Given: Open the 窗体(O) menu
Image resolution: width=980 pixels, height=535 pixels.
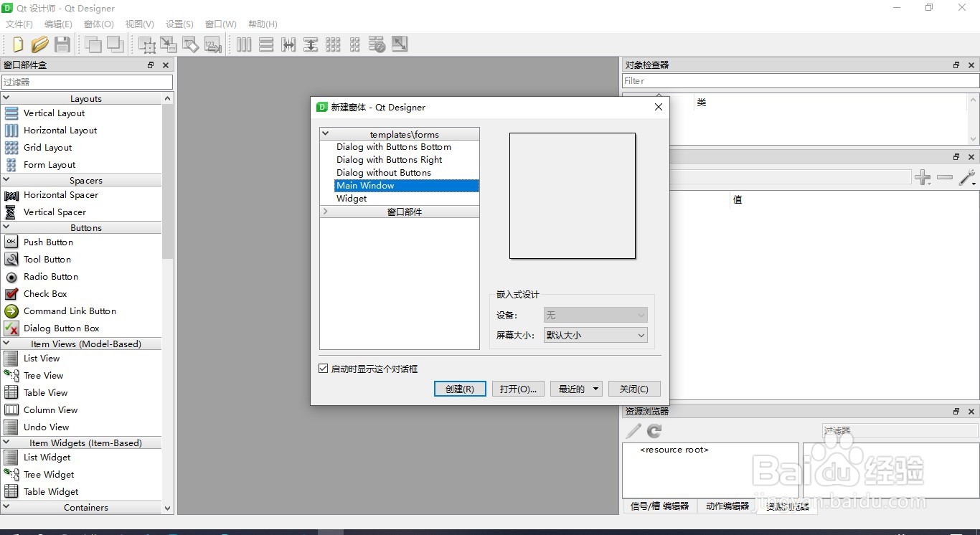Looking at the screenshot, I should tap(99, 24).
